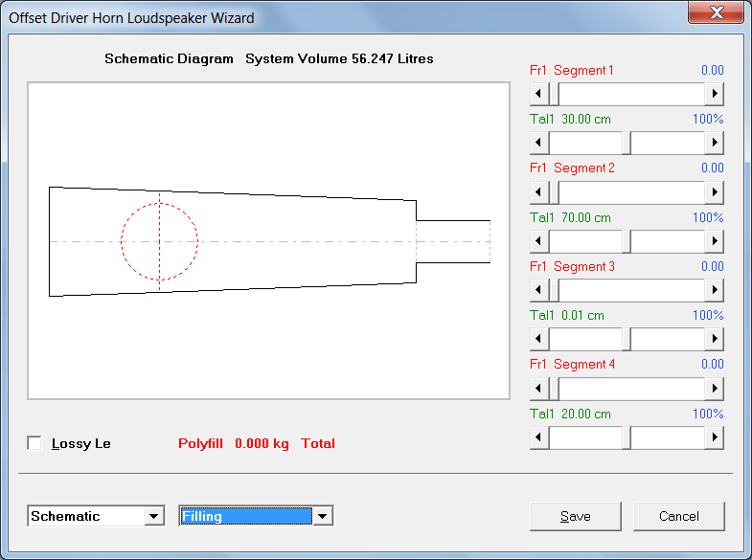This screenshot has width=752, height=560.
Task: Click left arrow of Tal1 30.00 cm slider
Action: point(539,143)
